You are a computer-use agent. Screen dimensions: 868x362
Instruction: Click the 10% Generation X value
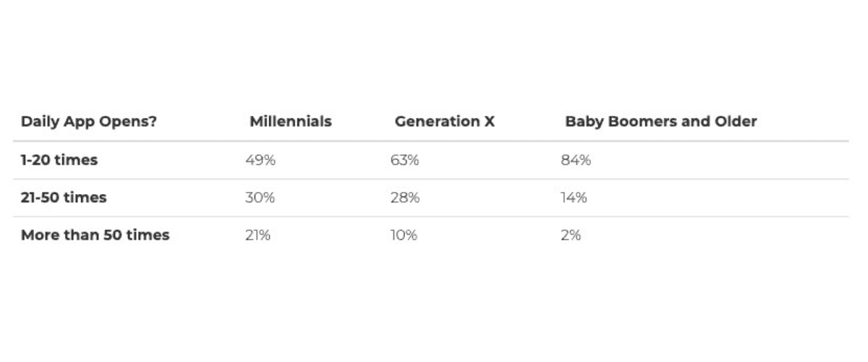[404, 235]
